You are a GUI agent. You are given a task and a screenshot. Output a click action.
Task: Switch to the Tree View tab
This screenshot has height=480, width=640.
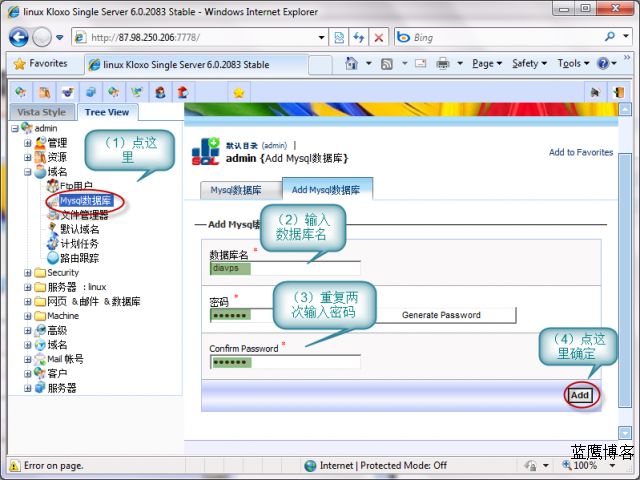(107, 112)
